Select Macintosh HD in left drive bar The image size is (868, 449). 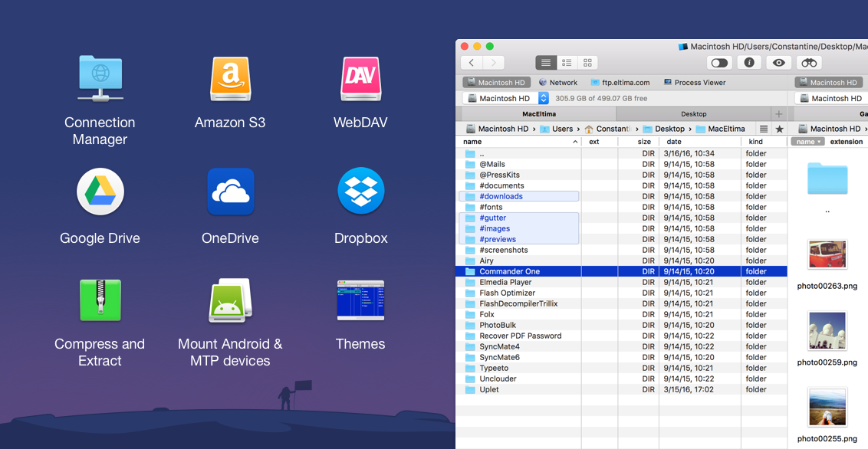497,83
